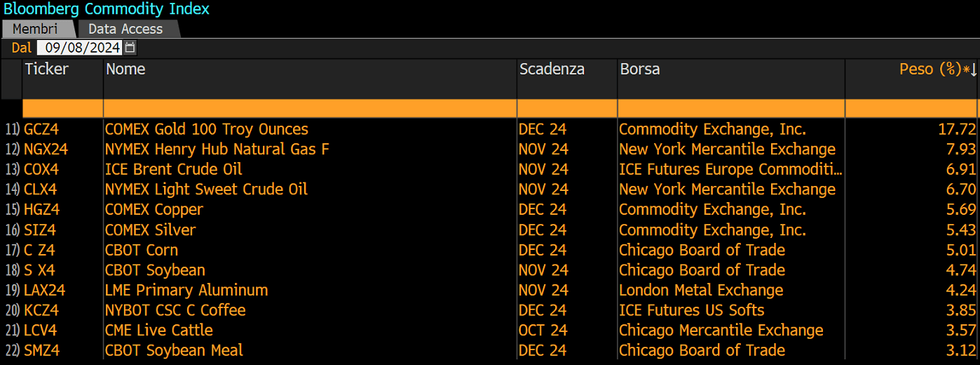Open the SIZ4 silver ticker
Image resolution: width=980 pixels, height=365 pixels.
pos(41,230)
